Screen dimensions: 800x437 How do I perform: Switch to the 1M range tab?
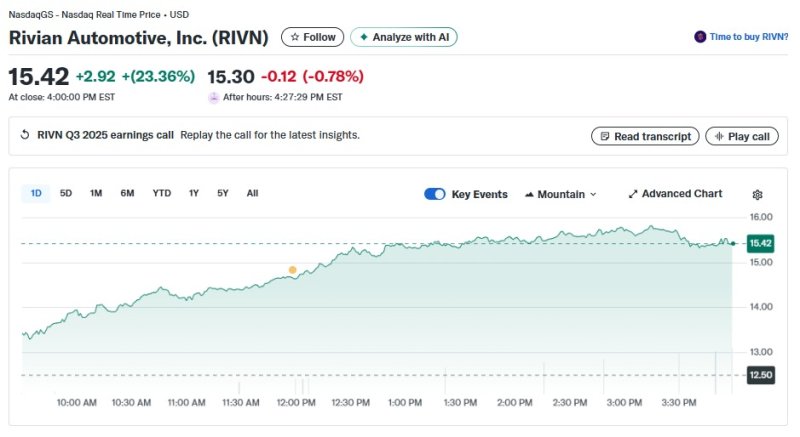[x=96, y=193]
